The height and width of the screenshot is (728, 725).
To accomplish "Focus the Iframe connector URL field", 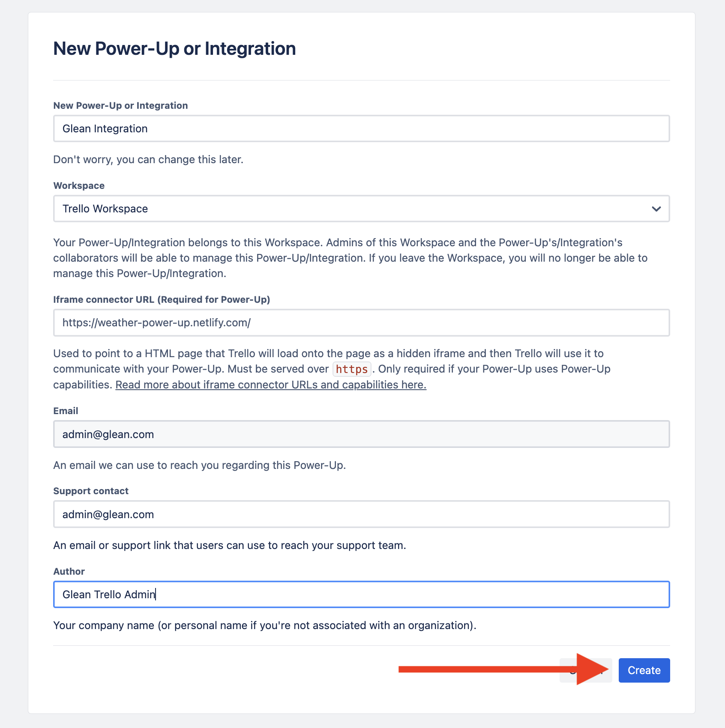I will pyautogui.click(x=361, y=322).
